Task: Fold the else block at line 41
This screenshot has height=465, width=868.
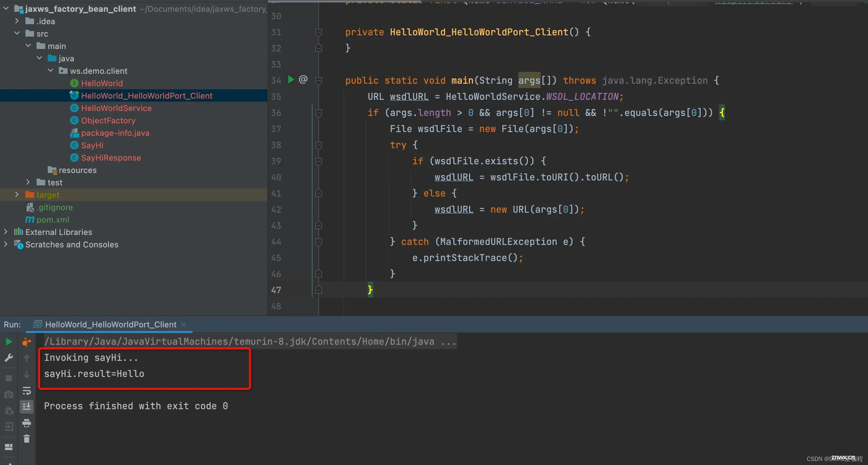Action: coord(318,193)
